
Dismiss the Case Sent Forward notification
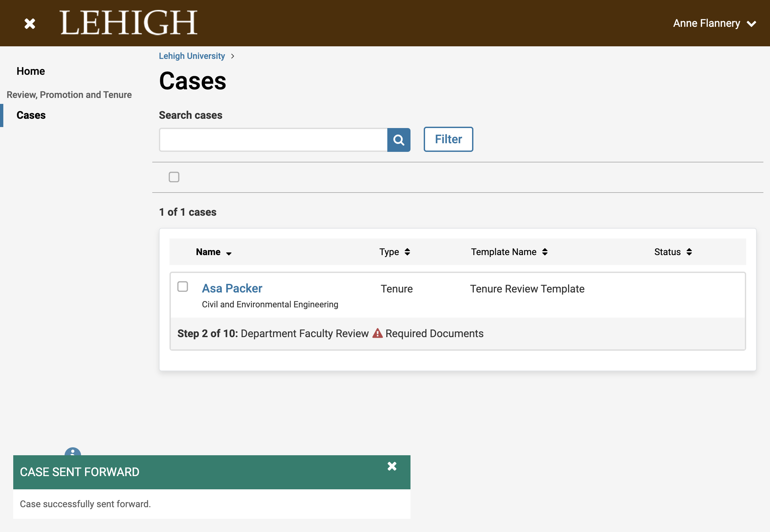[392, 466]
